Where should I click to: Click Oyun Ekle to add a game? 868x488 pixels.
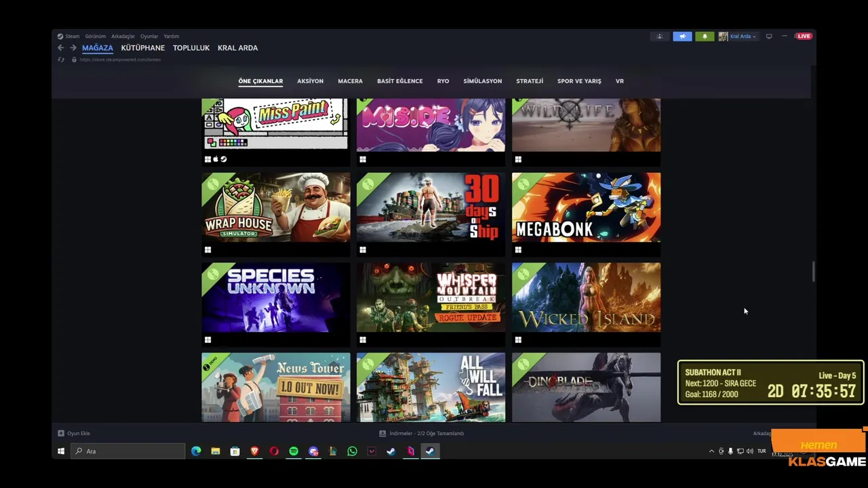pyautogui.click(x=79, y=433)
